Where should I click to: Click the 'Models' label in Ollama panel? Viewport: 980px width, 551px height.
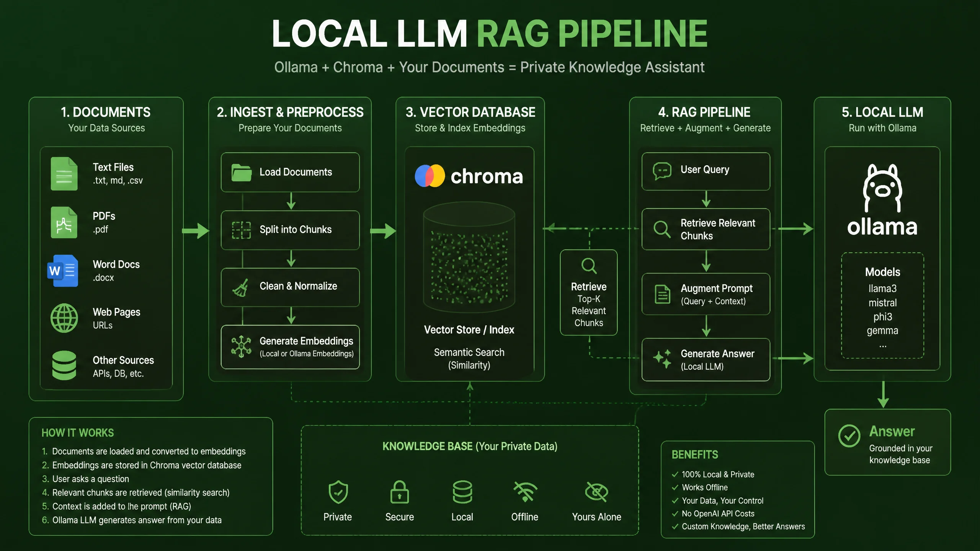point(882,272)
